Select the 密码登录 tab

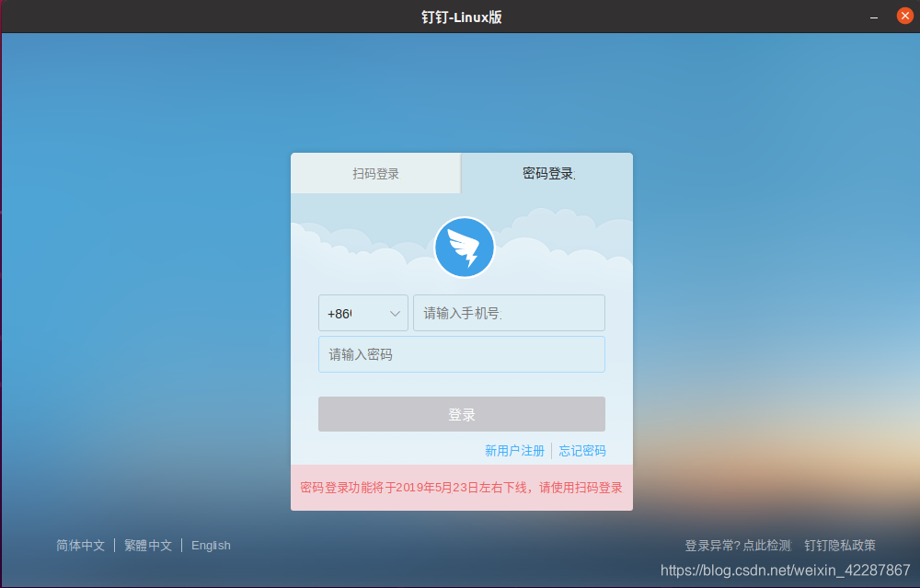pos(547,174)
